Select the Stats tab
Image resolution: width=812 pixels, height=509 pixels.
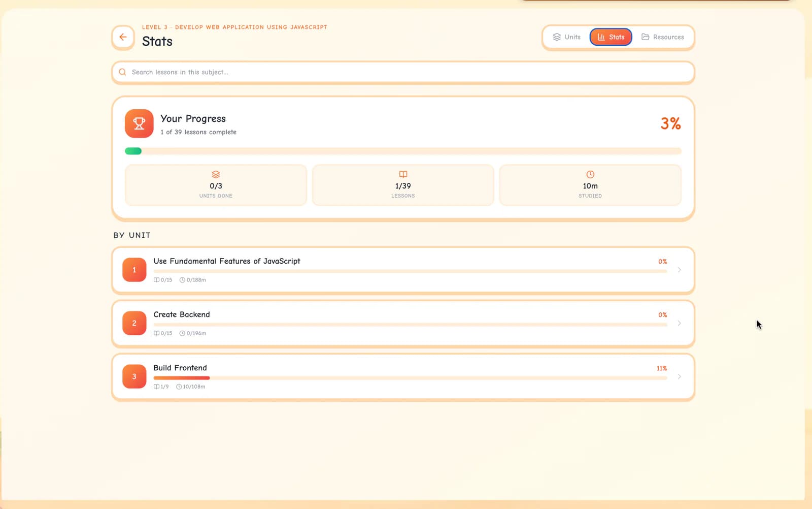pyautogui.click(x=611, y=37)
